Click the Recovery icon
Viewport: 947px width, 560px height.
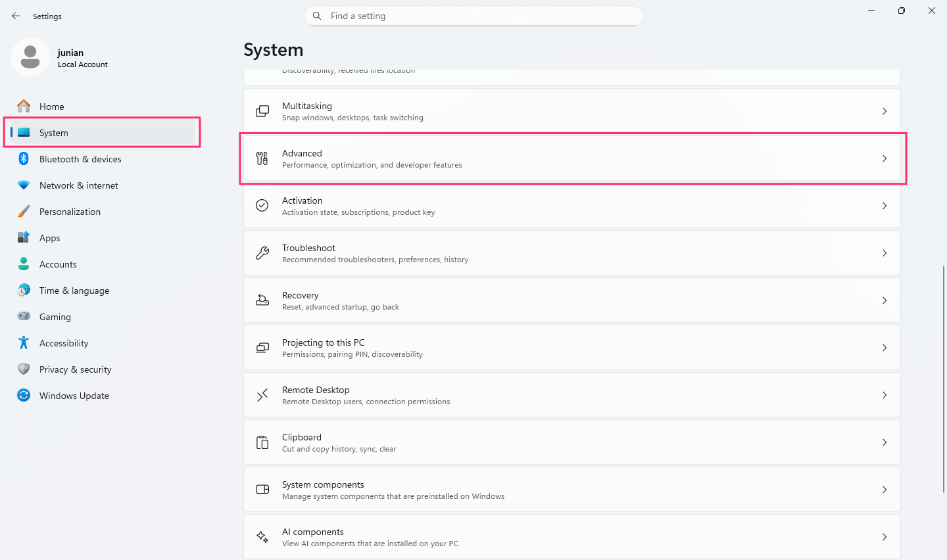tap(262, 300)
